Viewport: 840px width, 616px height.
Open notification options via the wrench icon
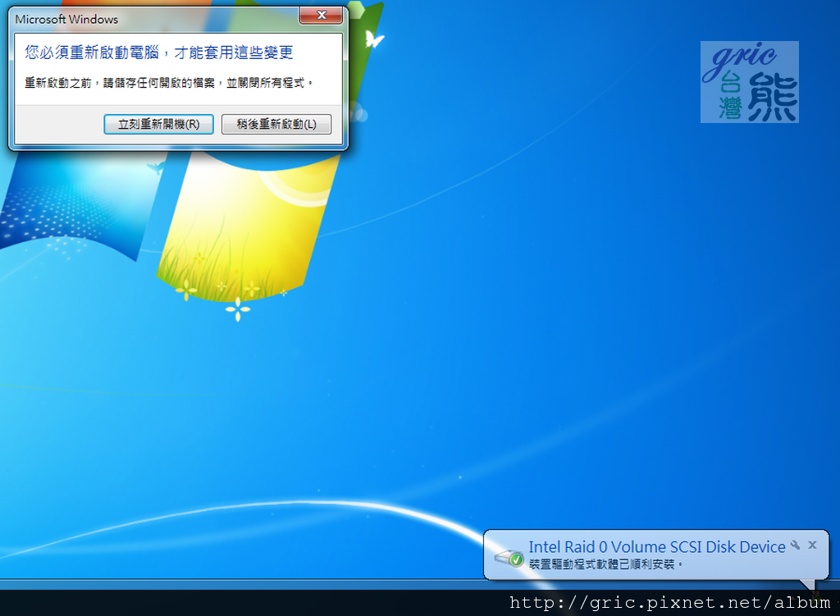[796, 545]
